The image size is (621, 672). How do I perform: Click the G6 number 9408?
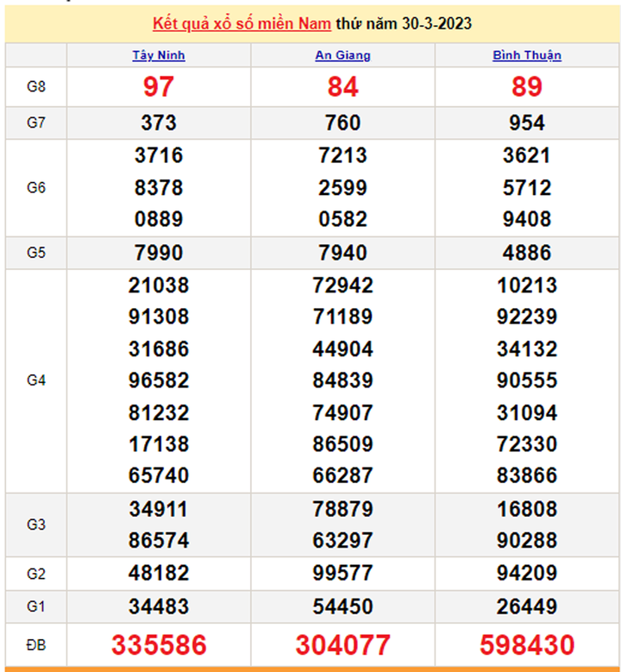click(526, 219)
